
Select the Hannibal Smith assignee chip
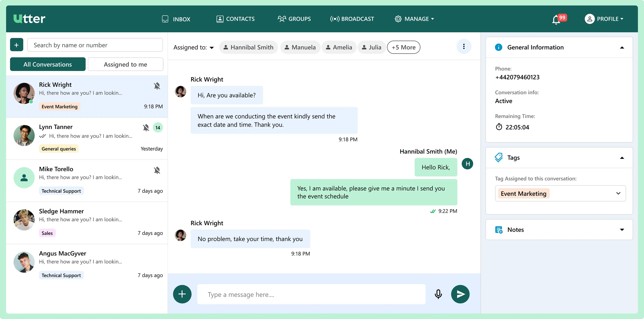(x=248, y=47)
